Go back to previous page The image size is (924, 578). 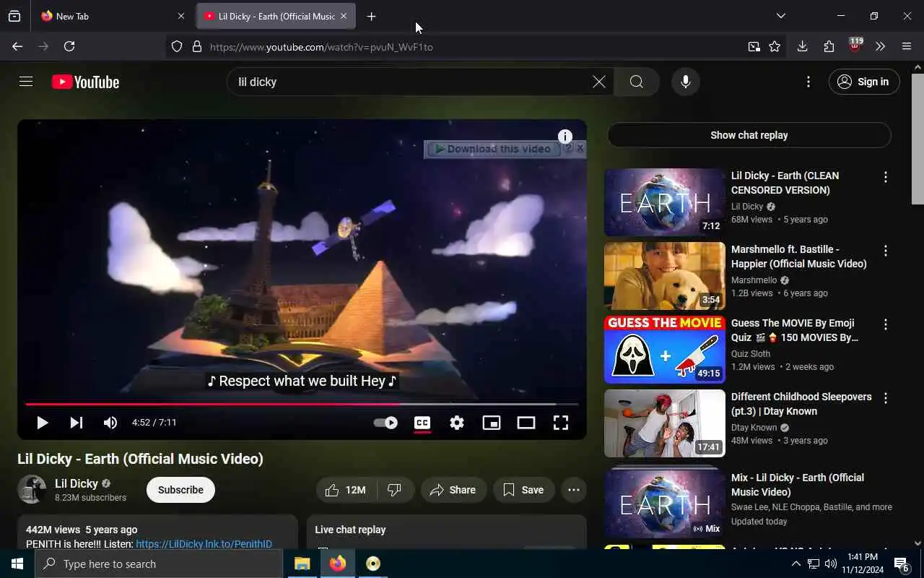coord(17,46)
